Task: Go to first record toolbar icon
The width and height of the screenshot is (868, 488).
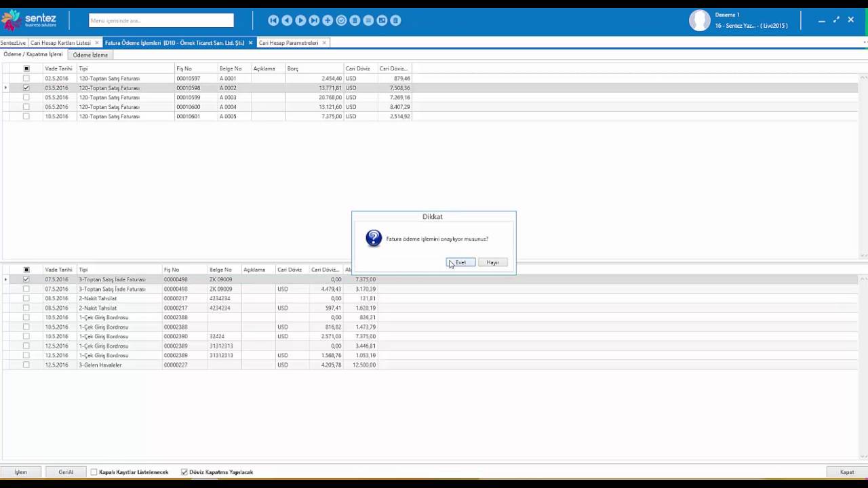Action: point(273,20)
